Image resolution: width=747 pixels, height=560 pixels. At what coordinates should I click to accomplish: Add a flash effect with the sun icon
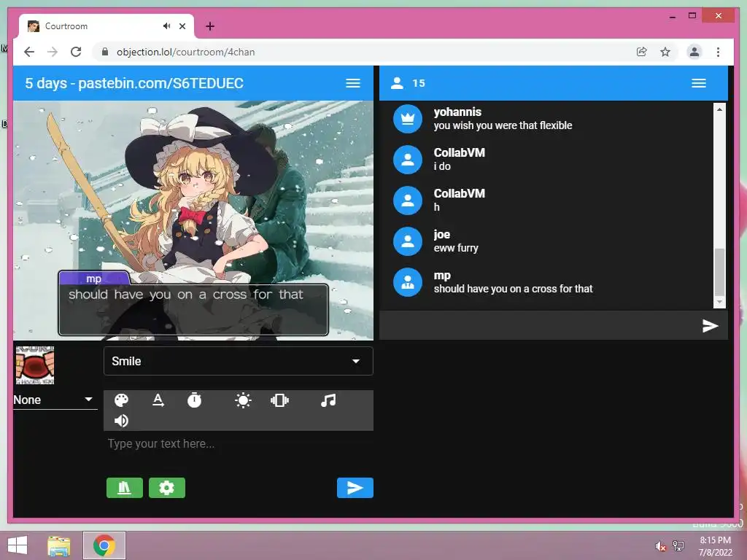tap(243, 400)
